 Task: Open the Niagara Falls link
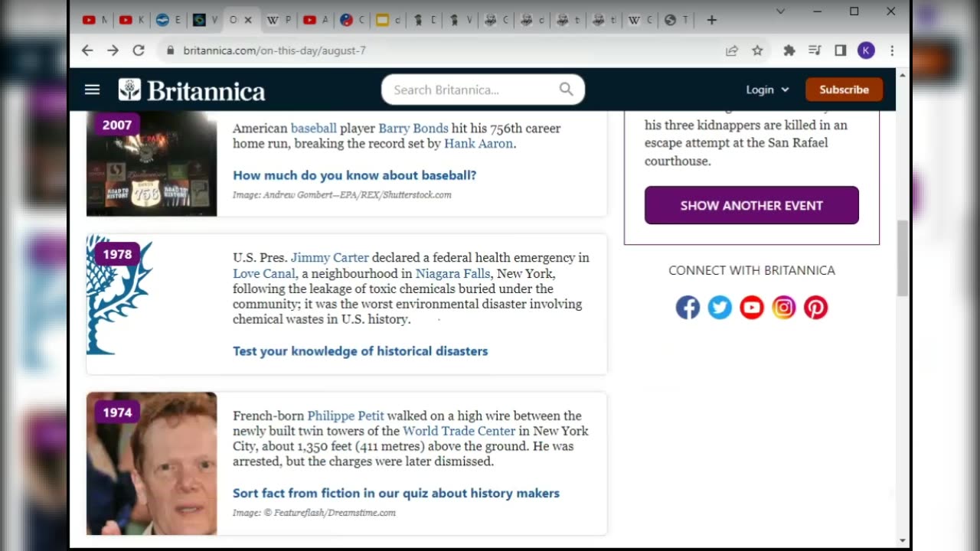(x=452, y=273)
